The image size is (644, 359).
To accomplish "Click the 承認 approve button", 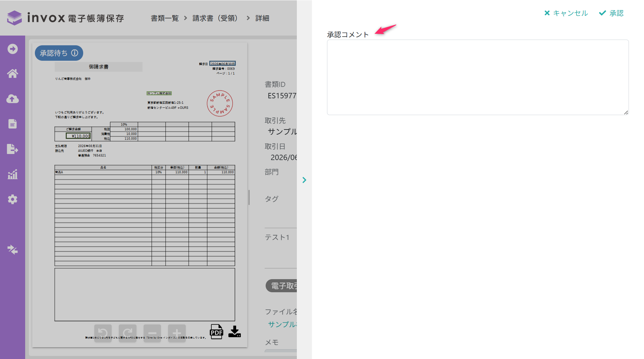I will coord(611,13).
